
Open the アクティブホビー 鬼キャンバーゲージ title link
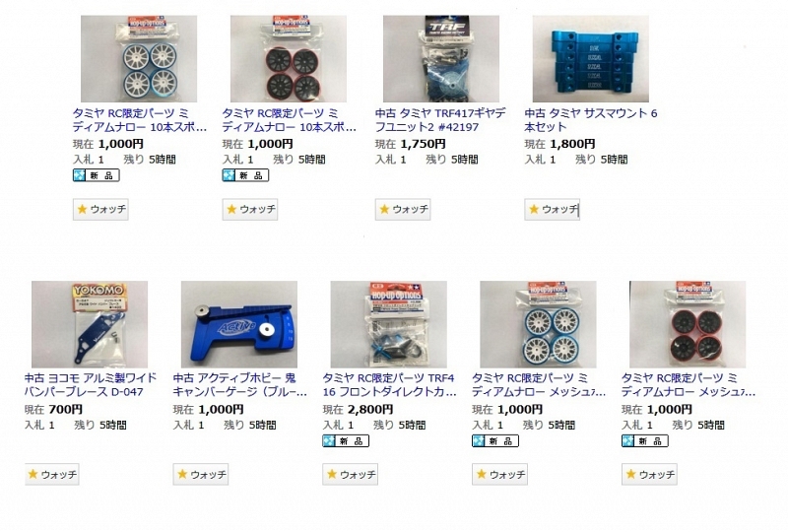[x=240, y=385]
